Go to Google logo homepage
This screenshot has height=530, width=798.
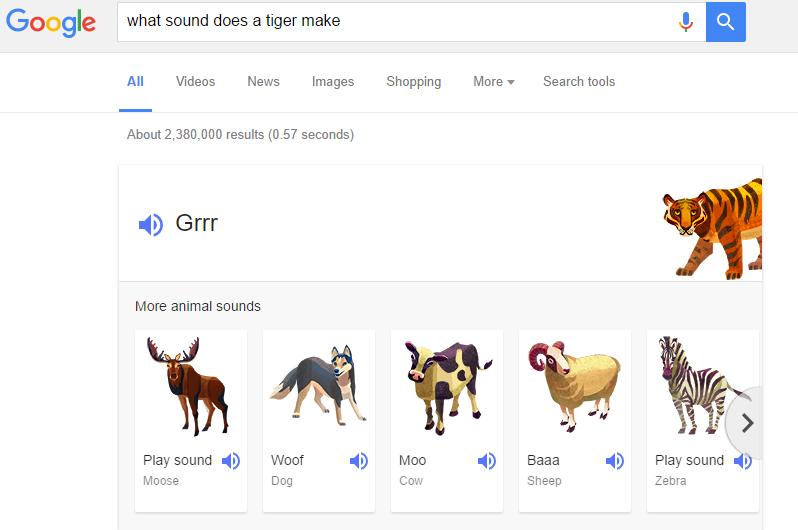(x=51, y=22)
